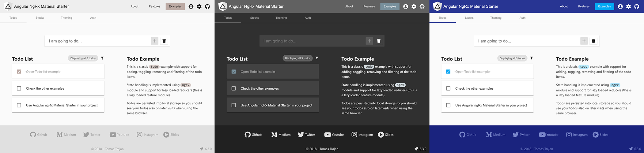Screen dimensions: 644x153
Task: Open the Medium footer link in the light-gray footer
Action: pos(66,135)
